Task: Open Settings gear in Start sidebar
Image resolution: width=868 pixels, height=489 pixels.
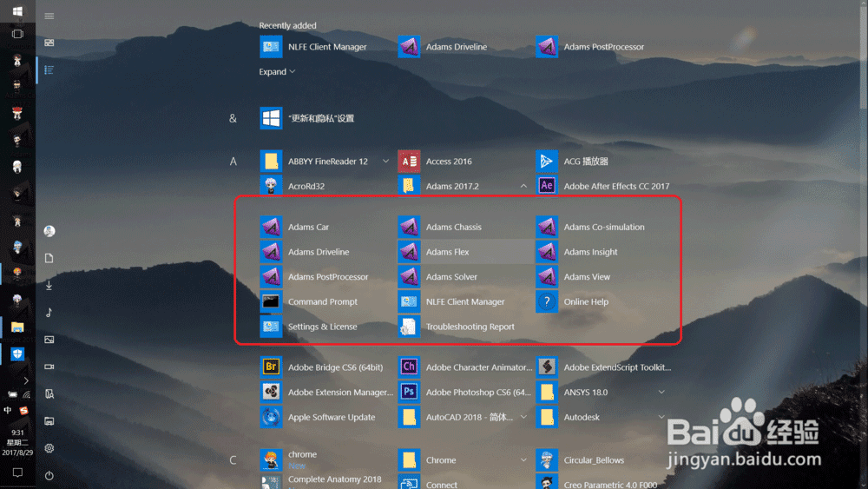Action: click(49, 448)
